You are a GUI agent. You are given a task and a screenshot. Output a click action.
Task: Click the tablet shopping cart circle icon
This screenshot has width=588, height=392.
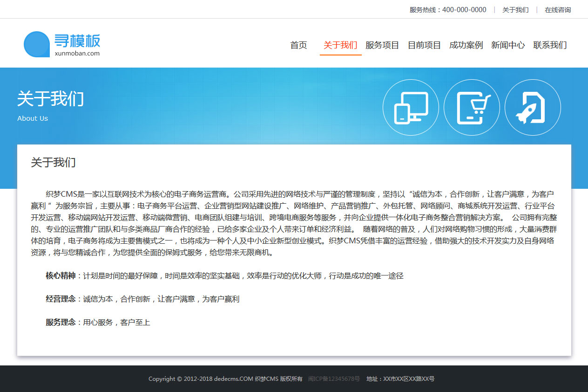click(472, 108)
